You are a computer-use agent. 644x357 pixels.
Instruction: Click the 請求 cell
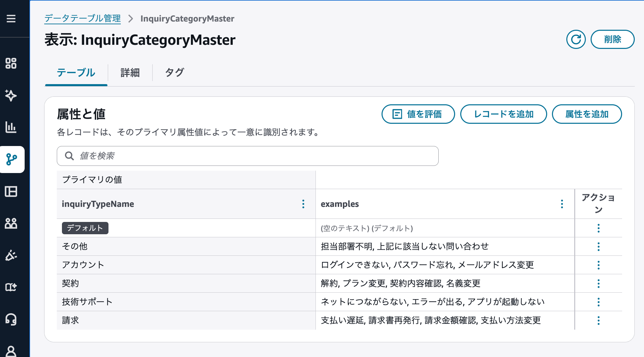[186, 320]
